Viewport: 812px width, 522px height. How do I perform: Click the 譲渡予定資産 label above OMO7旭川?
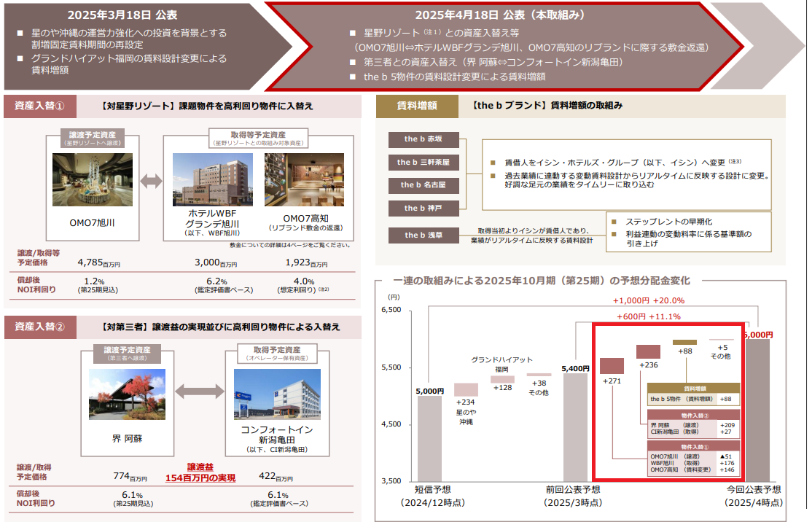[93, 138]
